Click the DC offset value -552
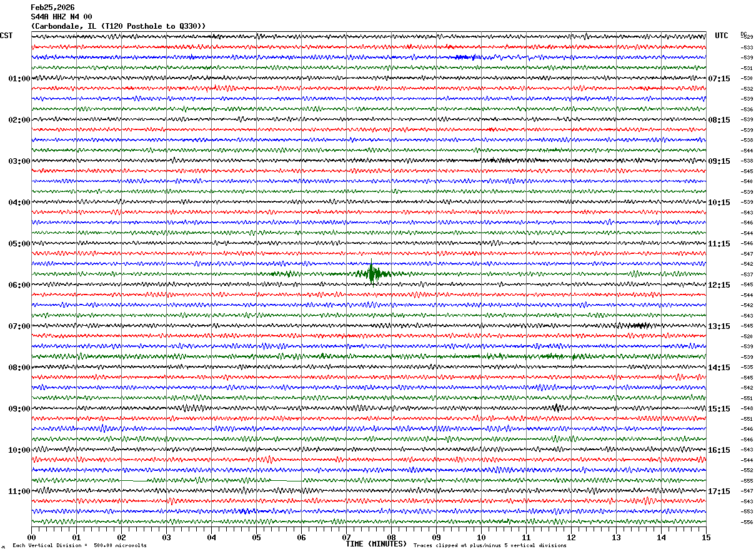756x554 pixels. 747,470
